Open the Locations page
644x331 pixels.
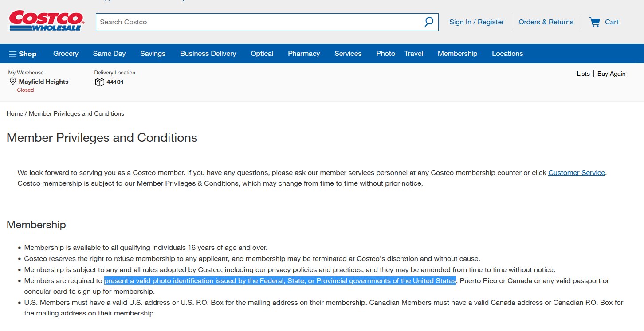click(507, 54)
